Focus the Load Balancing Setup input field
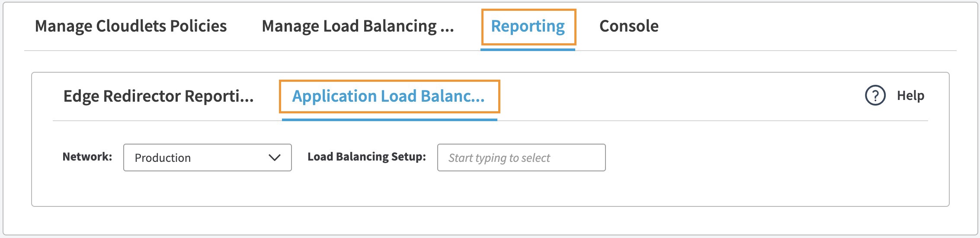Screen dimensions: 980x238 point(521,158)
